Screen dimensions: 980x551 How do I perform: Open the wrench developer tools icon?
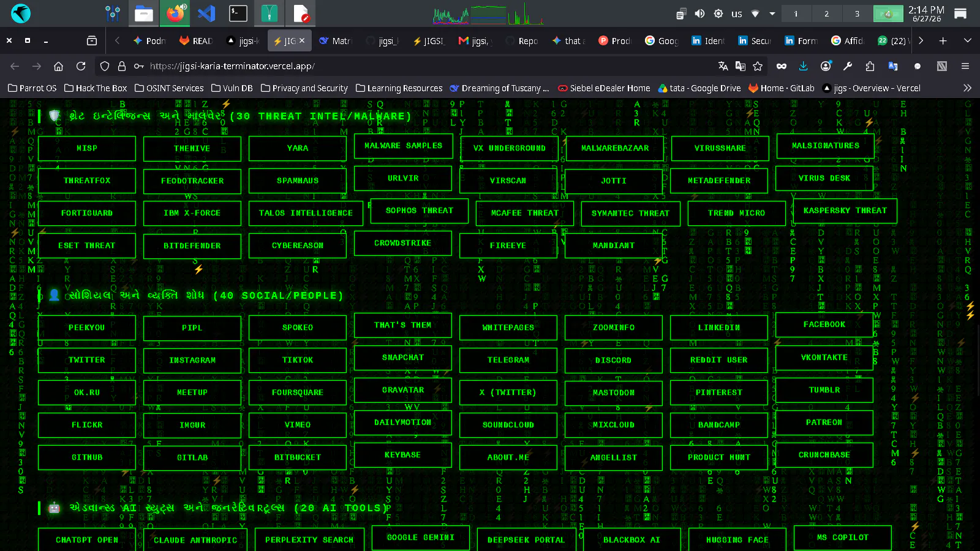tap(848, 66)
